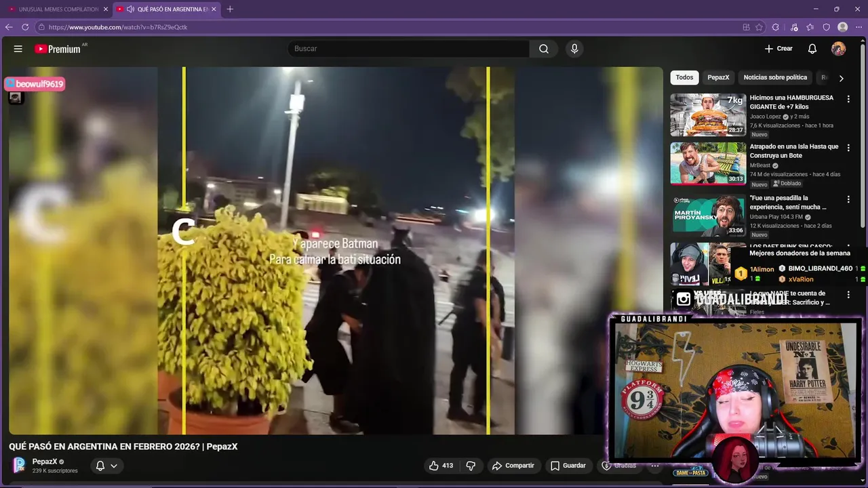Go back in the browser
The image size is (868, 488).
9,27
